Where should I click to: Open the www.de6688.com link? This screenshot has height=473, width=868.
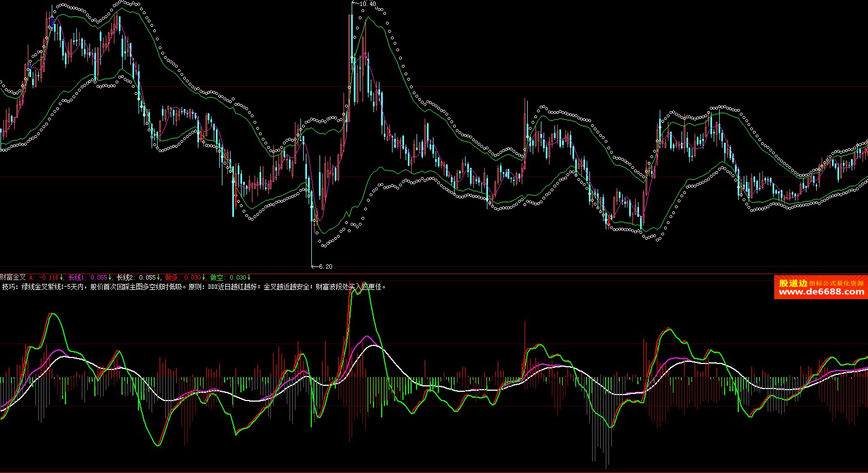tap(821, 292)
